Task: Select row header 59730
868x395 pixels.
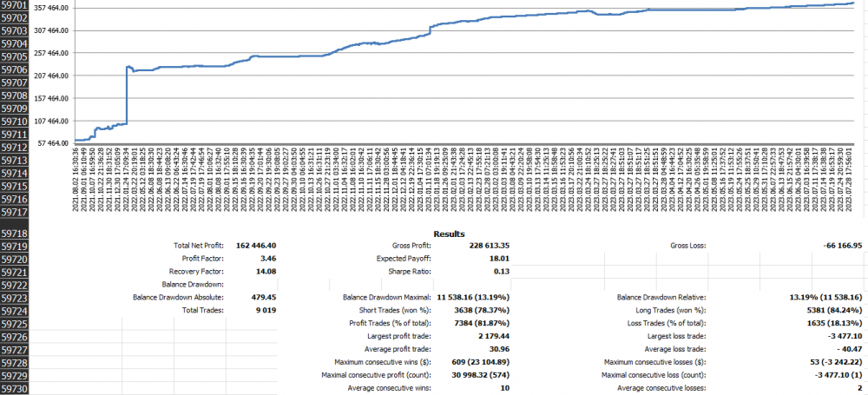Action: (15, 388)
